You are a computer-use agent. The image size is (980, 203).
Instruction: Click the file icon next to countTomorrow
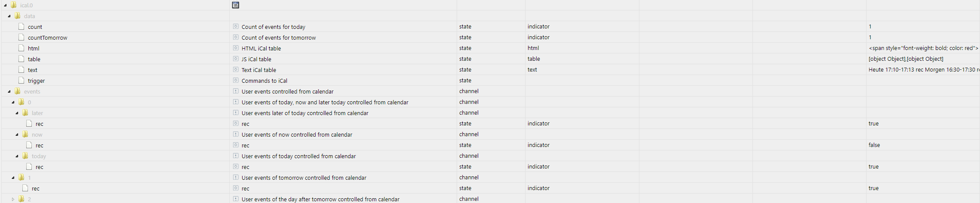(x=22, y=37)
